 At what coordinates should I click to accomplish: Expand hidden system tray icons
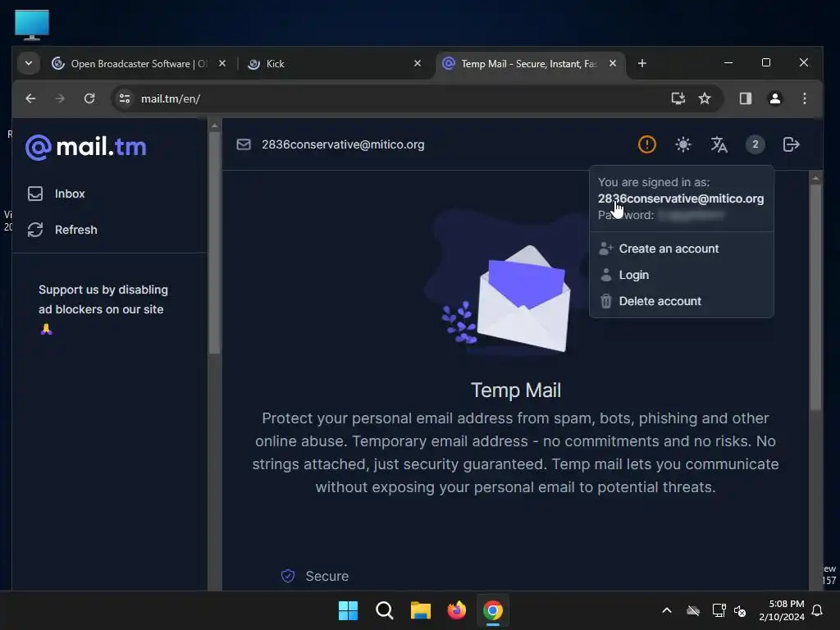pos(666,610)
